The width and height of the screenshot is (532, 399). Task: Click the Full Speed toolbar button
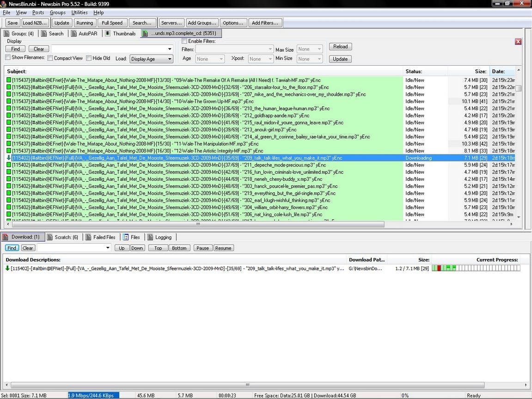click(x=112, y=23)
